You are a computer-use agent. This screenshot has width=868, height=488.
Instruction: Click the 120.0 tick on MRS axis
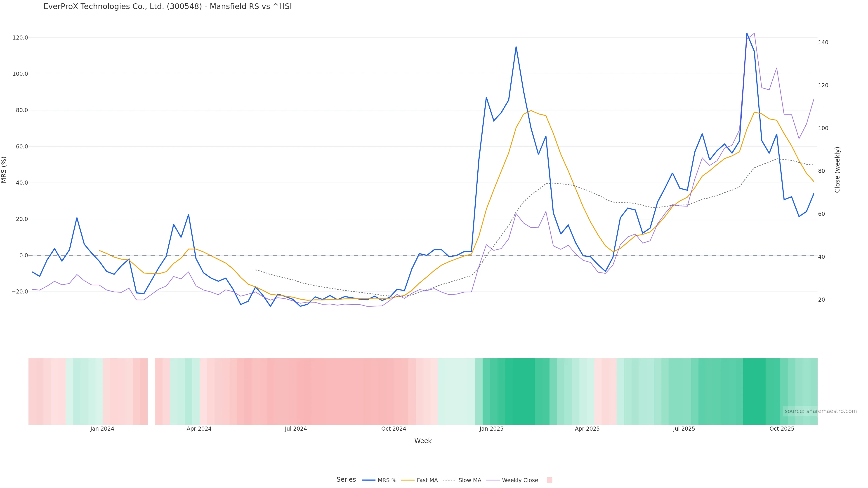click(20, 38)
